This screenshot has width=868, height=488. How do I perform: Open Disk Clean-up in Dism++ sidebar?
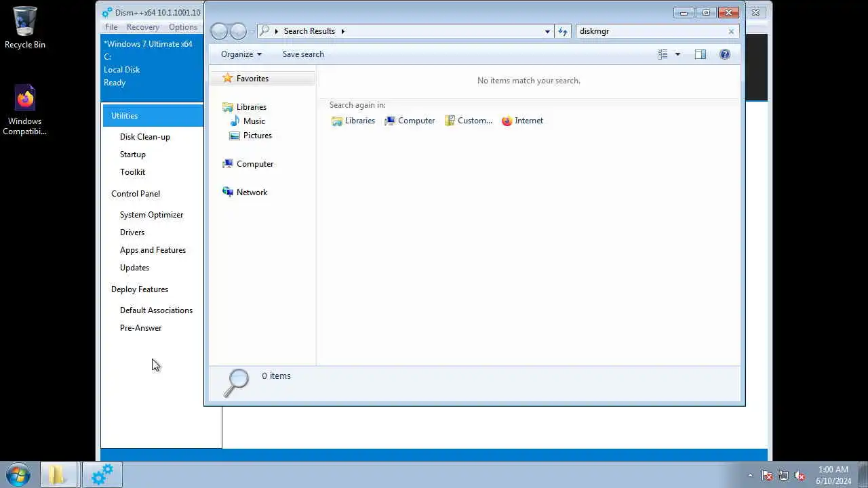tap(145, 137)
